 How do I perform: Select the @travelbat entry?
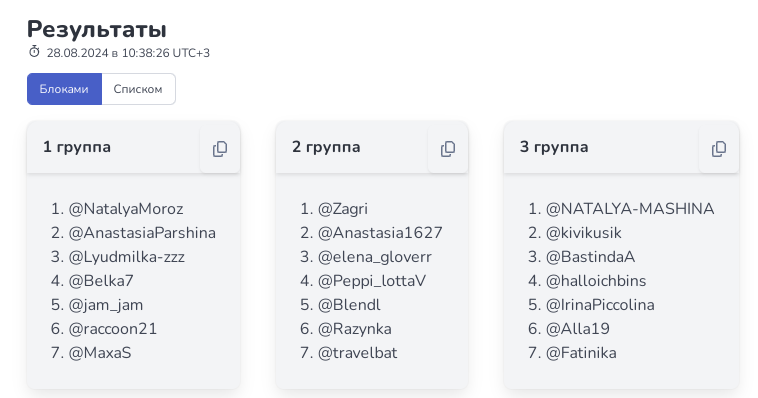click(x=357, y=353)
